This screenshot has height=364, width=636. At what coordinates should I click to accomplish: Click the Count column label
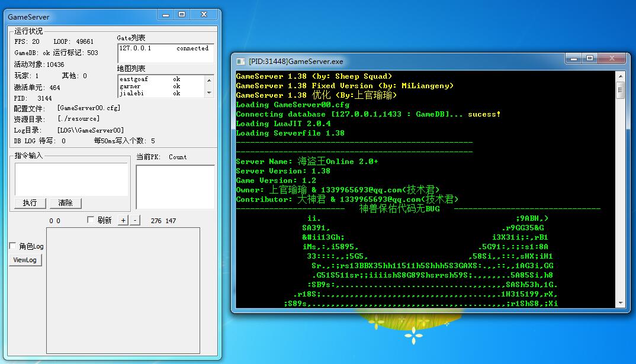[x=178, y=157]
